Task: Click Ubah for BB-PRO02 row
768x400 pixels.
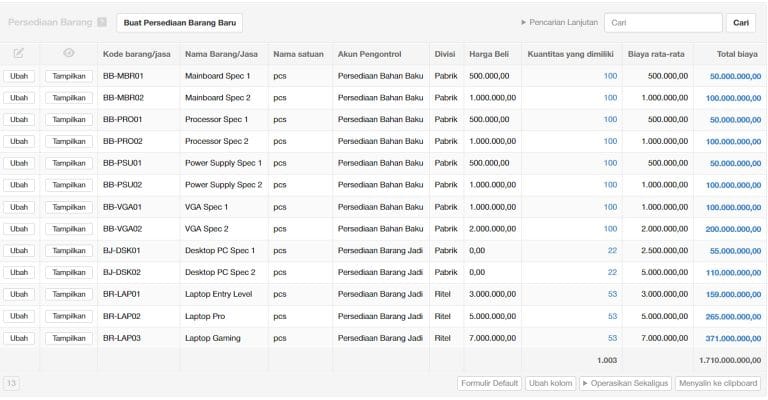Action: tap(19, 141)
